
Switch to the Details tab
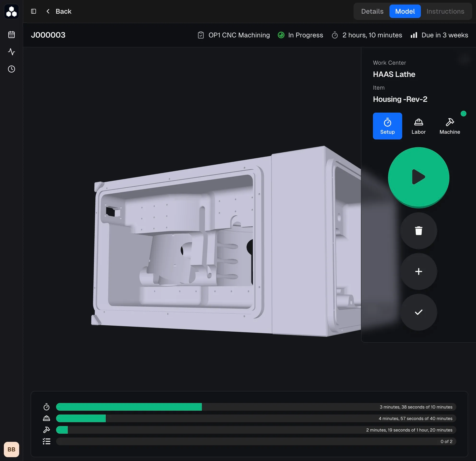(372, 12)
